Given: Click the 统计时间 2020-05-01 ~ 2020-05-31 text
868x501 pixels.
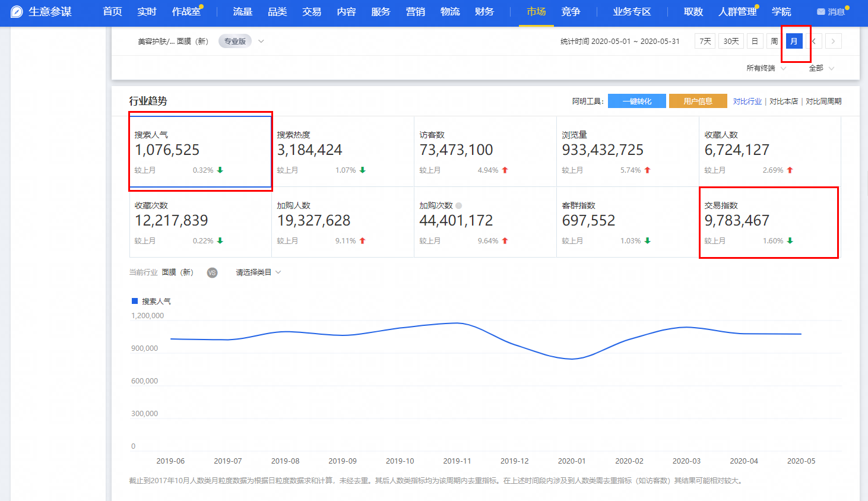Looking at the screenshot, I should click(x=620, y=42).
